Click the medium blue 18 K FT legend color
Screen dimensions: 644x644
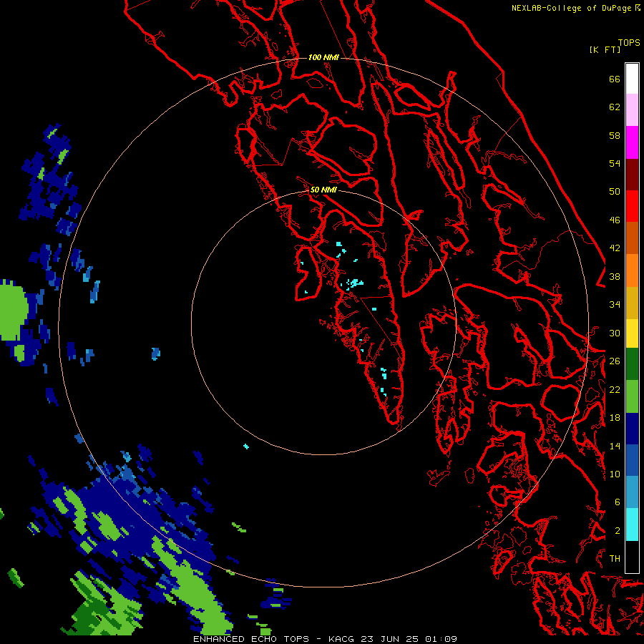(x=632, y=460)
